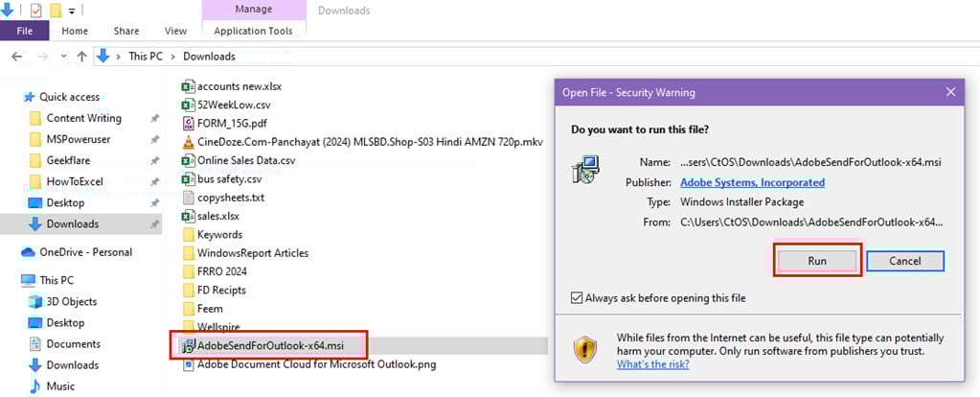Go up one folder level arrow

pos(81,57)
